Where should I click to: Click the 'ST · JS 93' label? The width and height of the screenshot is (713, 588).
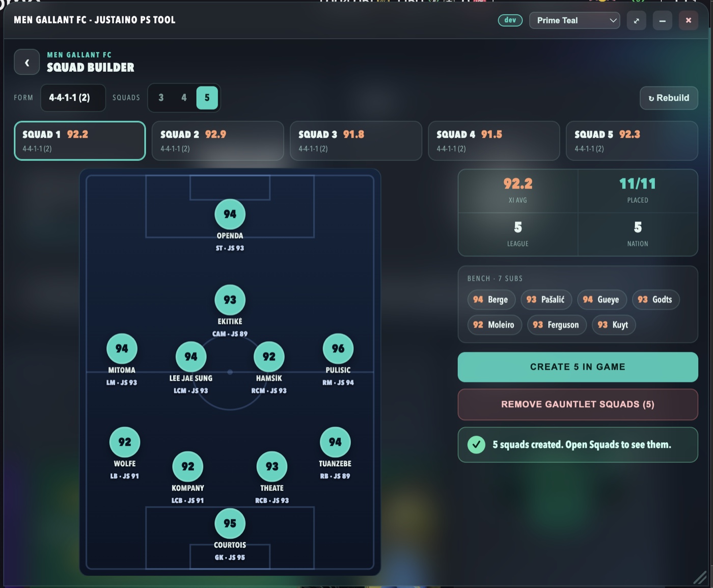tap(230, 248)
